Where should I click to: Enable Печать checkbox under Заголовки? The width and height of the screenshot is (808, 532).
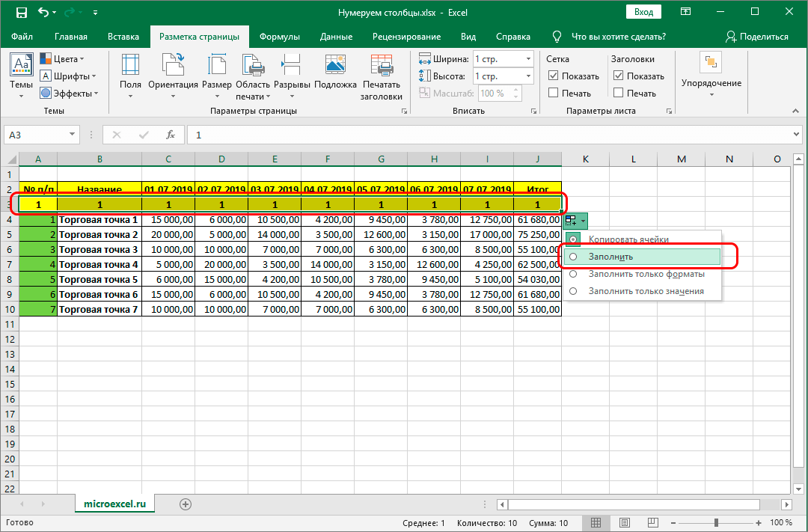[x=618, y=93]
